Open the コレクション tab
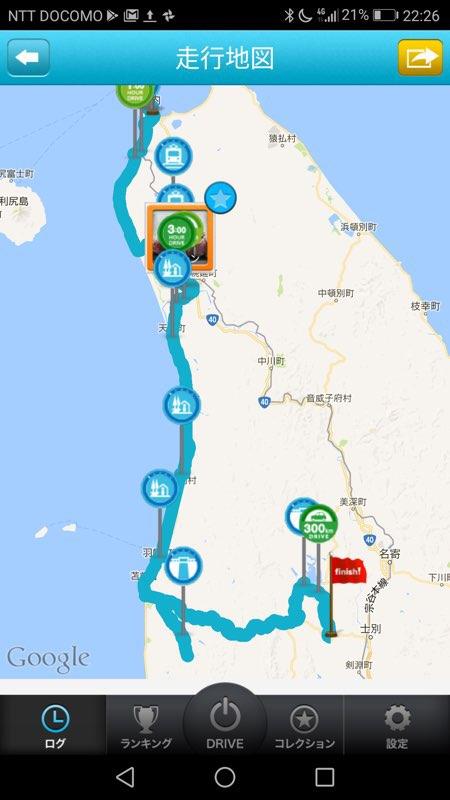450x800 pixels. coord(305,727)
